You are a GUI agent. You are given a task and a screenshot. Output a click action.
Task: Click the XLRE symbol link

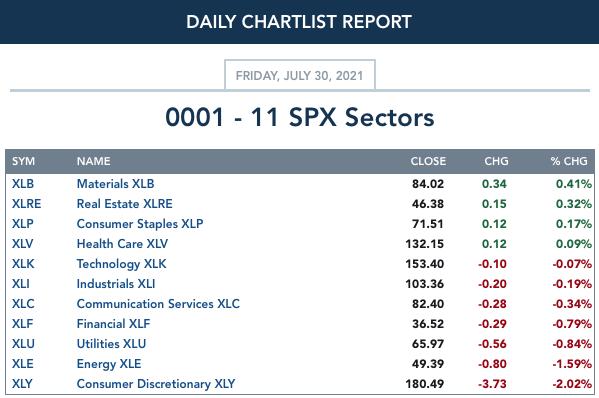[26, 204]
